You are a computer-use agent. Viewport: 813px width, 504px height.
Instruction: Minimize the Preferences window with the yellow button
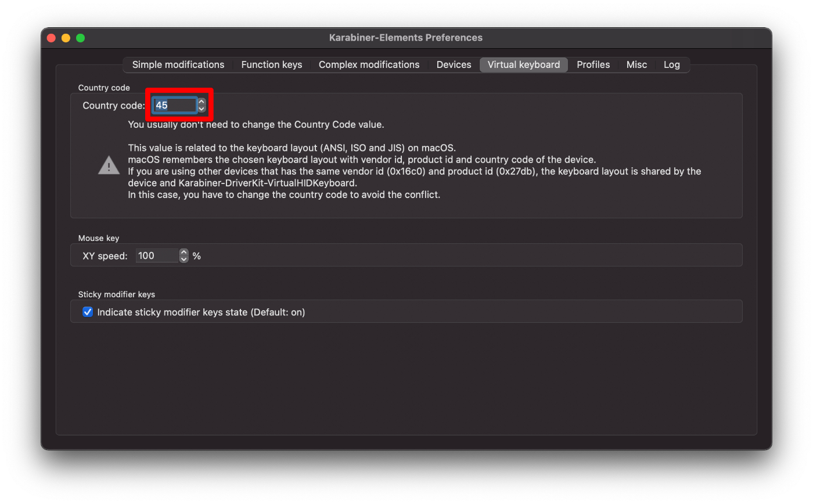point(66,38)
